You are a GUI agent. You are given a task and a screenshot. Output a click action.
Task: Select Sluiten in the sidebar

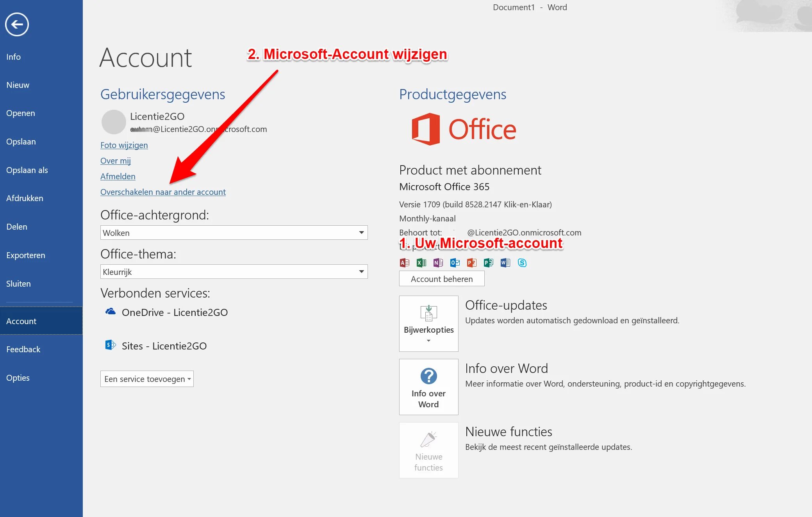click(41, 284)
